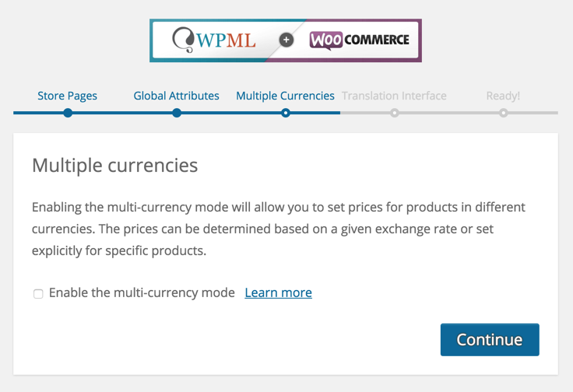Open the Learn more link
Viewport: 573px width, 392px height.
coord(279,292)
